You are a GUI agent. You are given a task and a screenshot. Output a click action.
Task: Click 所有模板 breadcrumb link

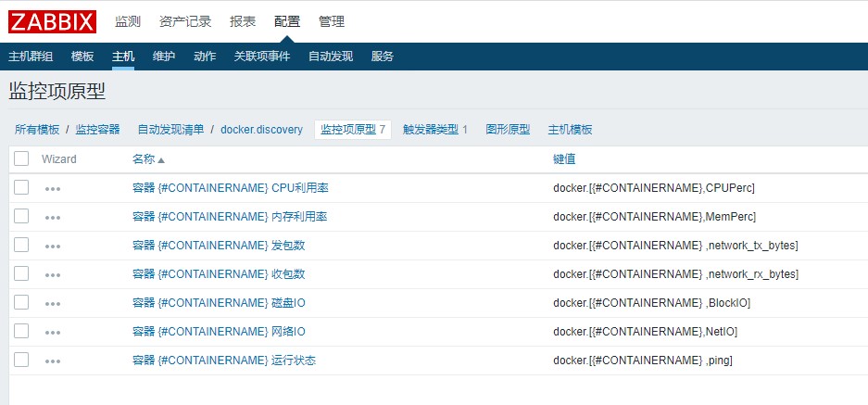point(36,130)
